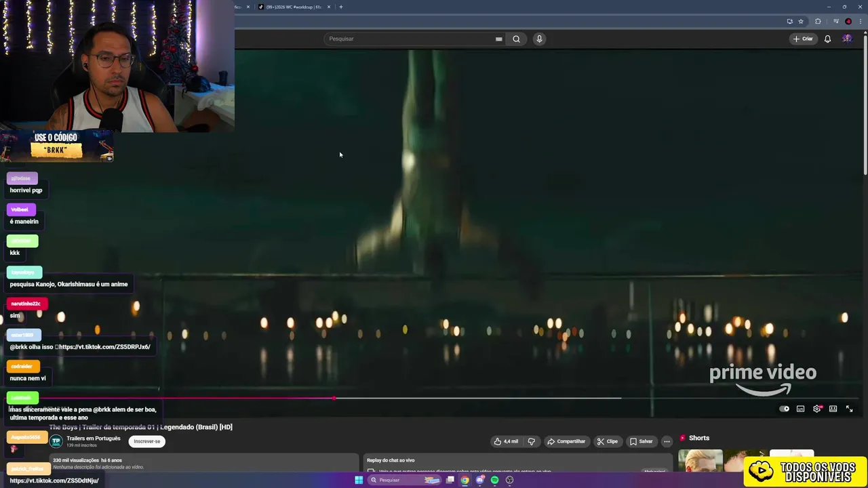
Task: Open the on-screen keyboard icon in search box
Action: click(x=498, y=39)
